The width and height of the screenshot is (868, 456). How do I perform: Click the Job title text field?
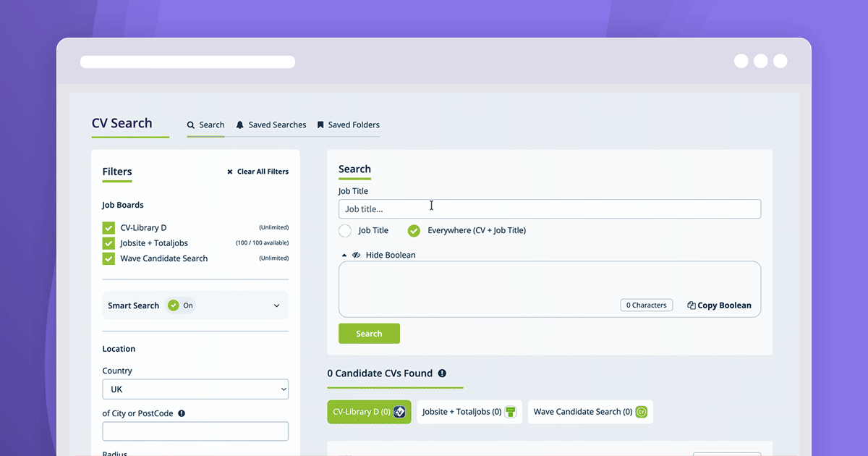click(x=550, y=209)
